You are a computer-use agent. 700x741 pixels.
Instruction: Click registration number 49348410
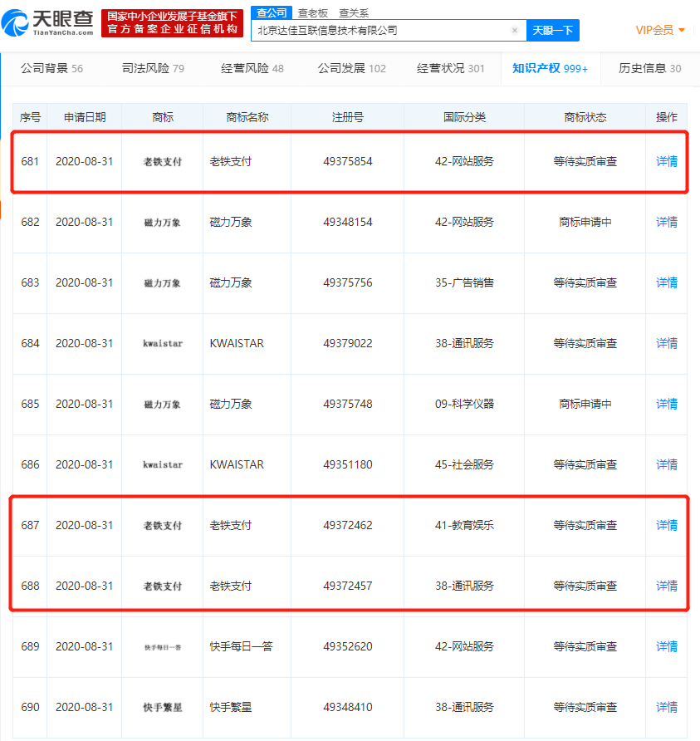(x=348, y=707)
